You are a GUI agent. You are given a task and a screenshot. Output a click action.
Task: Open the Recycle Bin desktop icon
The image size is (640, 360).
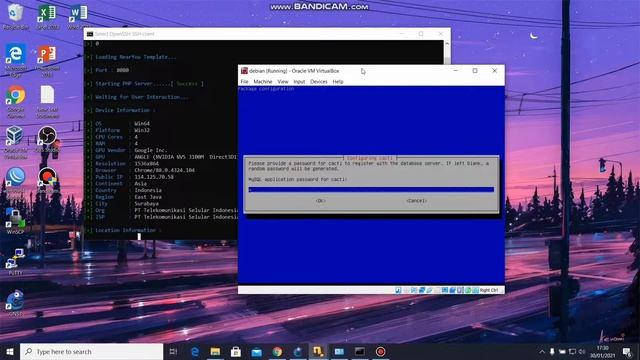pos(16,16)
